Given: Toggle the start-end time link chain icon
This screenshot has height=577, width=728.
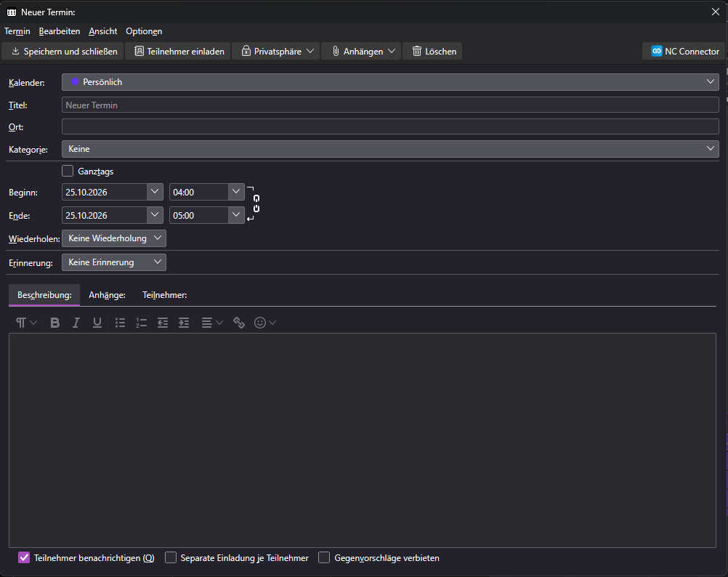Looking at the screenshot, I should click(256, 203).
